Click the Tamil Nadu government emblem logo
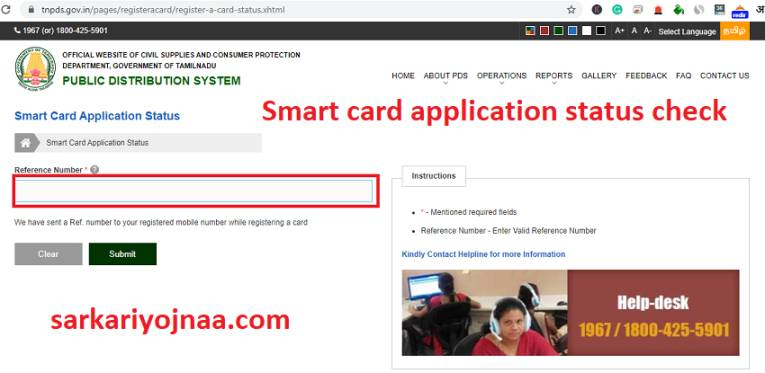This screenshot has width=765, height=373. [x=35, y=69]
